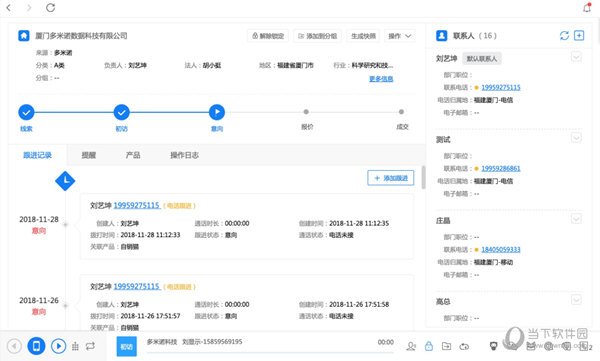Switch to the 跟进记录 tab
Image resolution: width=600 pixels, height=361 pixels.
[38, 155]
